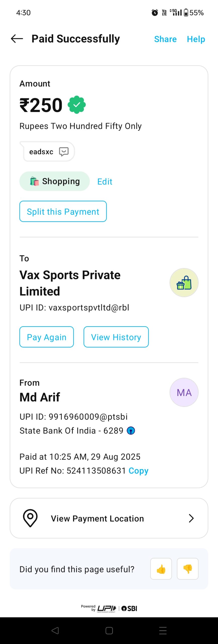Open View History for this payee
The image size is (218, 644).
(x=116, y=337)
